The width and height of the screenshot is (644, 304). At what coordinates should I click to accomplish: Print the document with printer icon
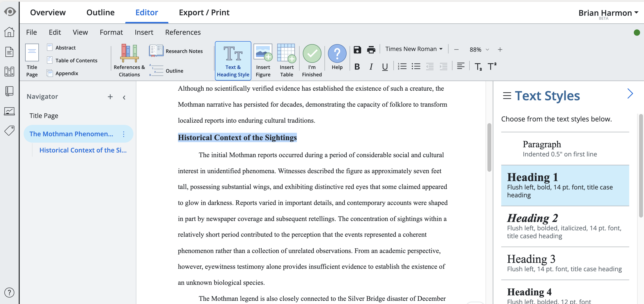pos(371,50)
